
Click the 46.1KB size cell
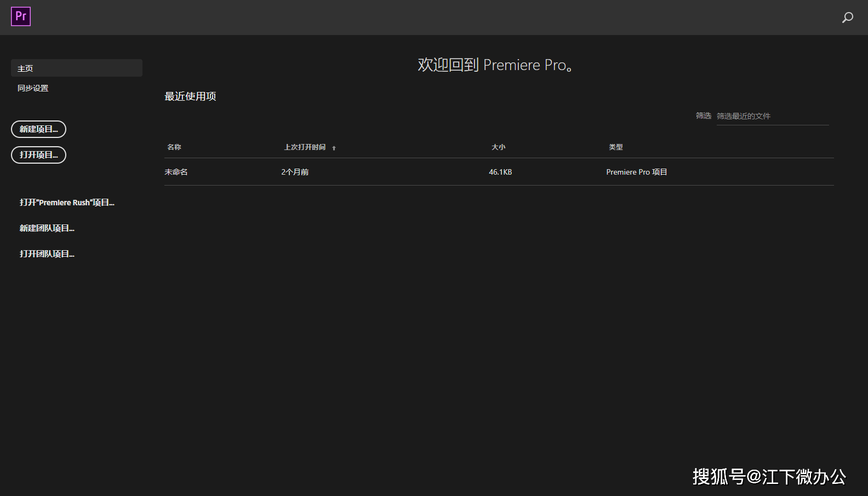500,172
